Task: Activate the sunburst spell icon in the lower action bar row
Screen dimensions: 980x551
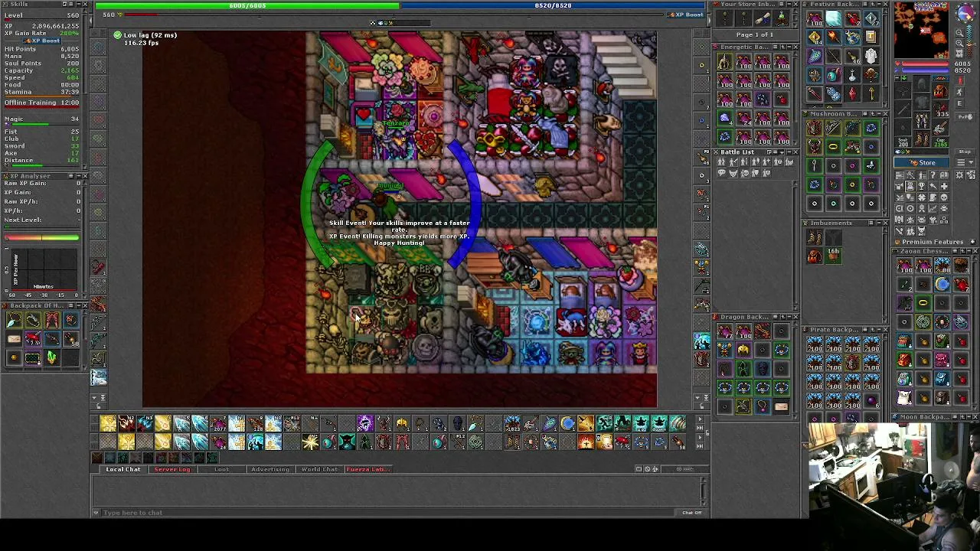Action: (310, 442)
